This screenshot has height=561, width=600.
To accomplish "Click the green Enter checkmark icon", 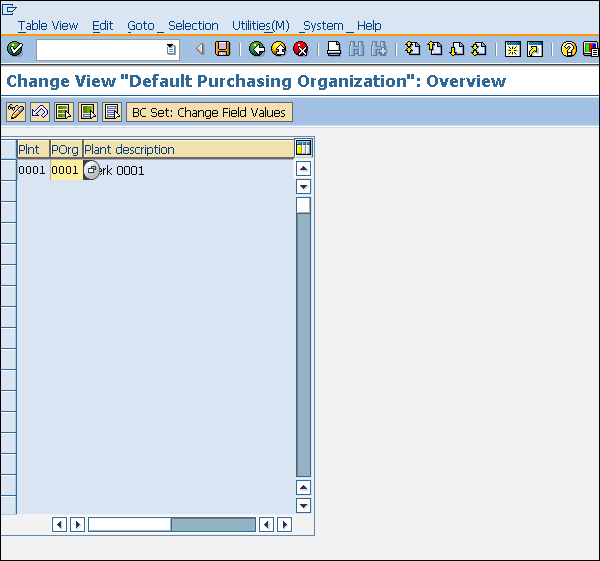I will pos(15,49).
